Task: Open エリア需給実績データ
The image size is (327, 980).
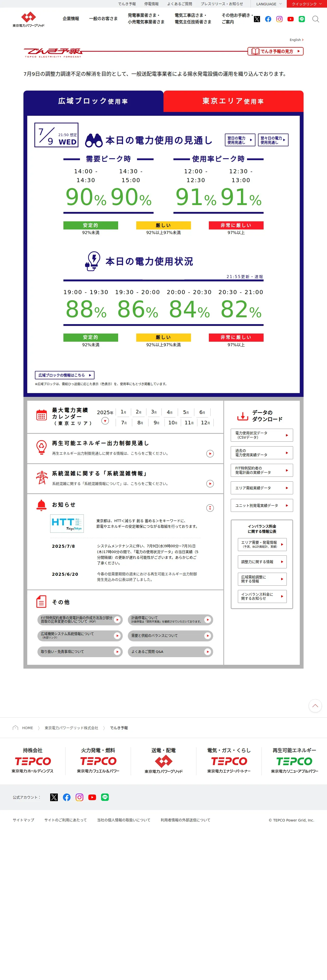Action: coord(262,488)
